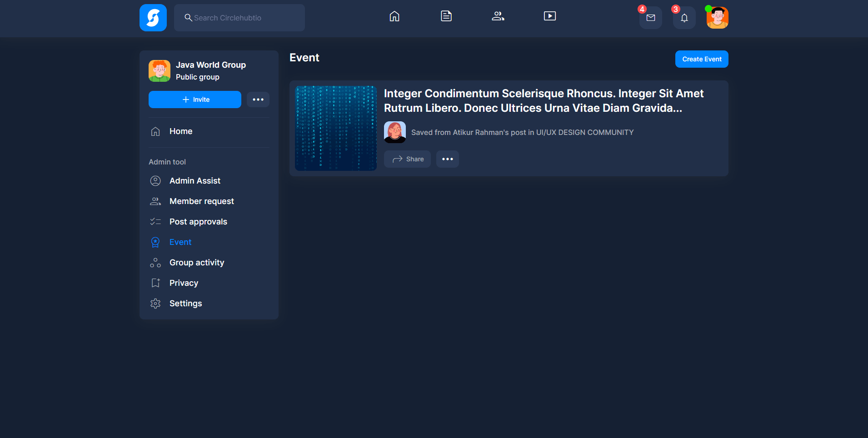Open the user profile avatar menu

pos(718,18)
